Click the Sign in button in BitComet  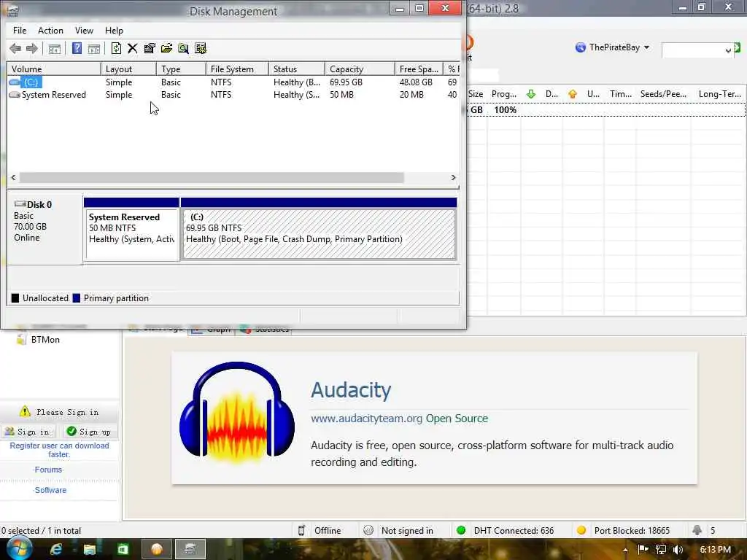pos(28,432)
